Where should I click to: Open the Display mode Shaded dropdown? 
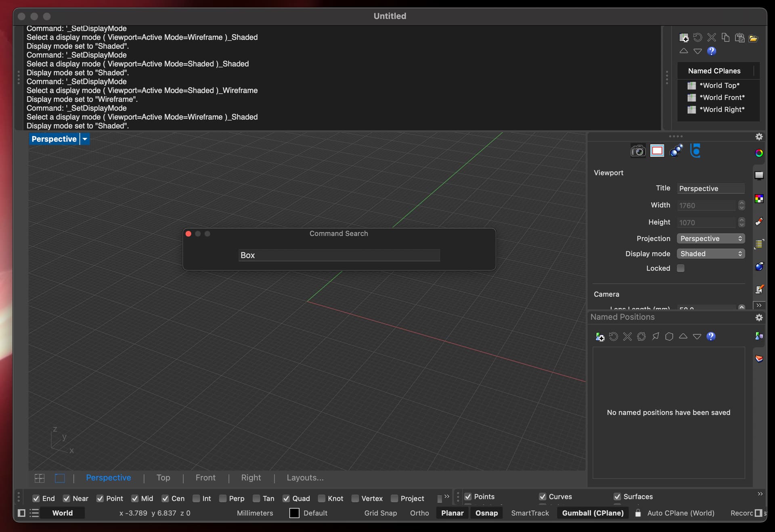coord(710,254)
